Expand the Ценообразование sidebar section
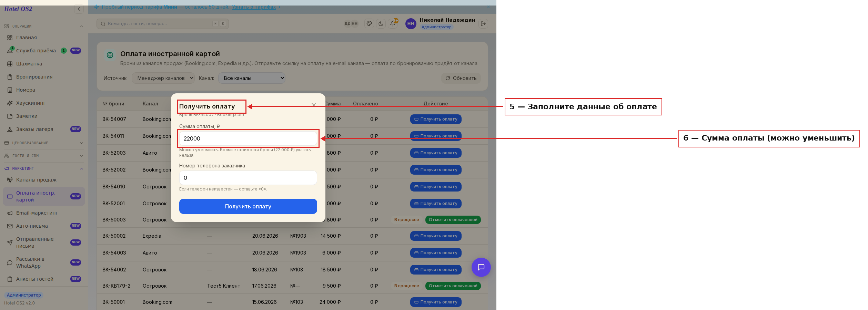868x310 pixels. point(44,143)
